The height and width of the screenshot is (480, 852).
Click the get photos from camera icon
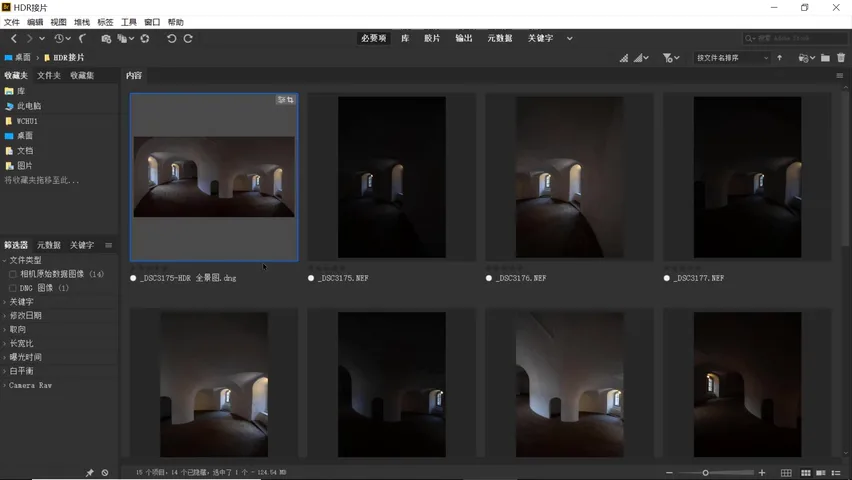[x=106, y=39]
